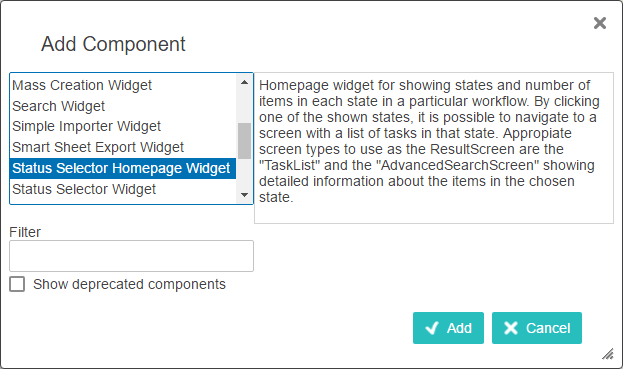This screenshot has width=623, height=369.
Task: Click the component description text panel
Action: point(434,148)
